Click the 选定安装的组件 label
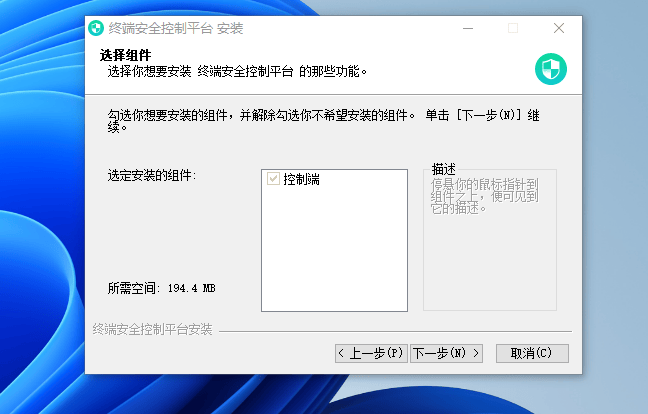This screenshot has width=648, height=414. click(152, 176)
